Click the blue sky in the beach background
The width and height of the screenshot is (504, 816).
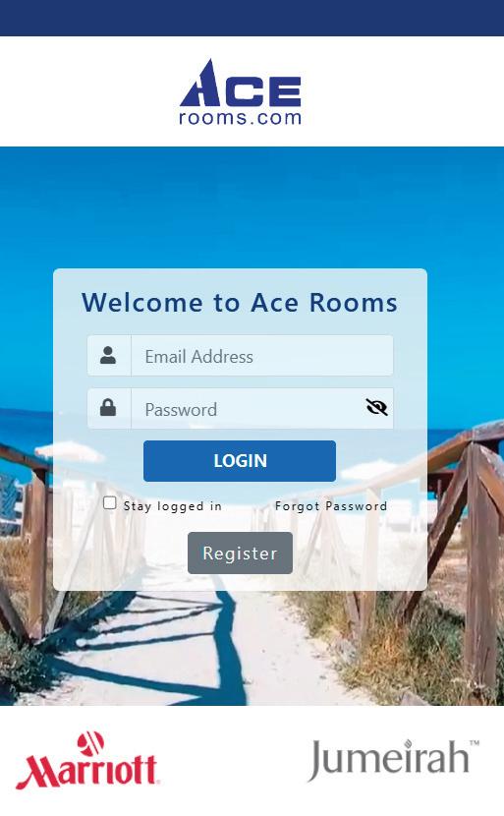pyautogui.click(x=252, y=208)
